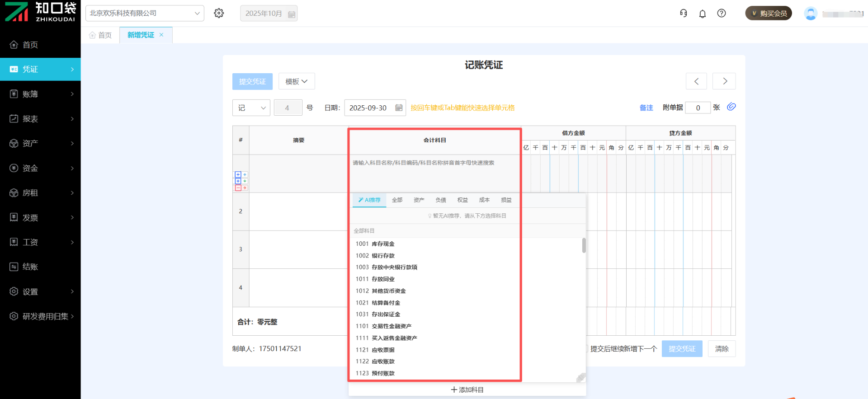This screenshot has height=399, width=868.
Task: Insert row above with blue plus-up icon
Action: coord(238,174)
